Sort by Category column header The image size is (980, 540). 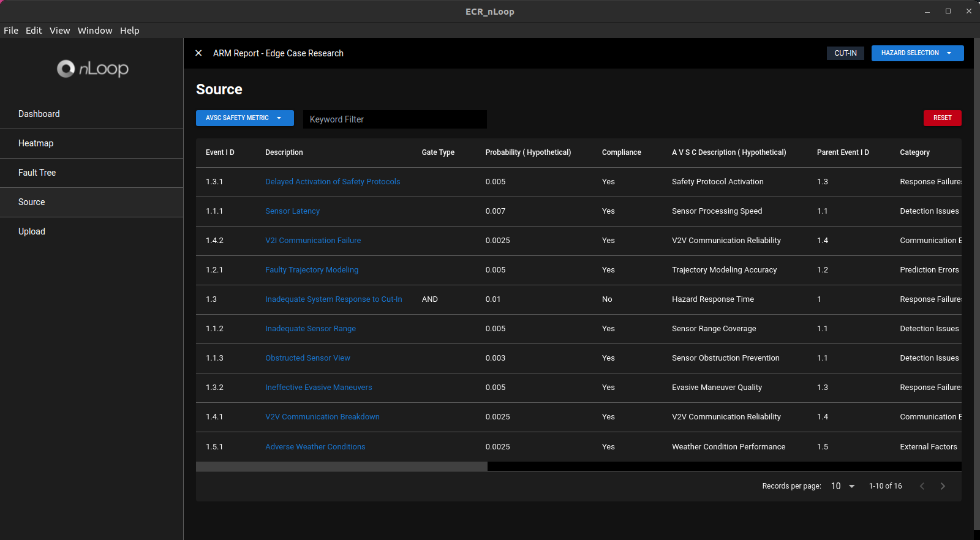click(x=915, y=152)
